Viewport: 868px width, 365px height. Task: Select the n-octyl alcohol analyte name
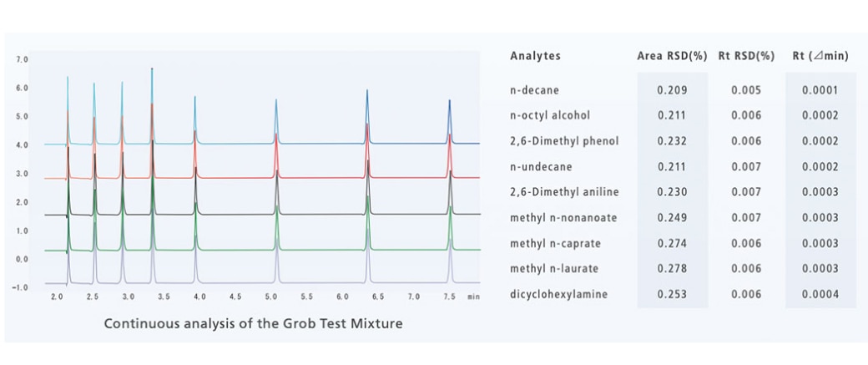[549, 115]
